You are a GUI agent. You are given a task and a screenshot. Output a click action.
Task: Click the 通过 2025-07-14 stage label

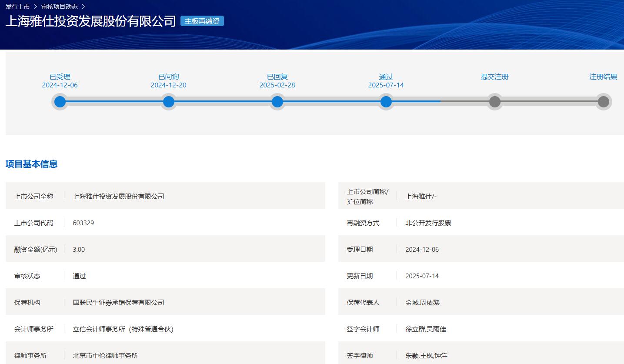click(x=386, y=81)
